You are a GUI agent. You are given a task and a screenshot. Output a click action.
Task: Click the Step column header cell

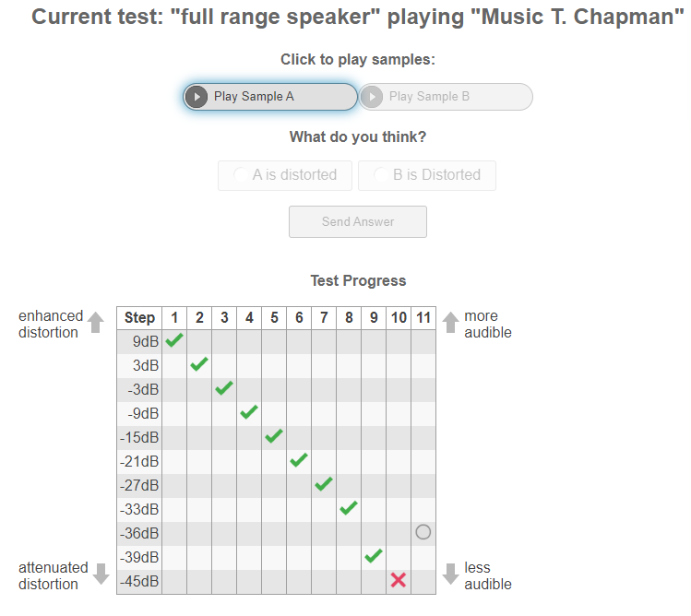[x=139, y=318]
